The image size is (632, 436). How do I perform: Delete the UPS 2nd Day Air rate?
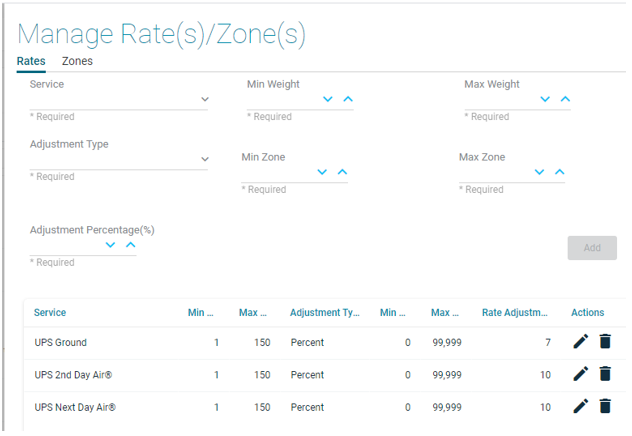[x=605, y=374]
